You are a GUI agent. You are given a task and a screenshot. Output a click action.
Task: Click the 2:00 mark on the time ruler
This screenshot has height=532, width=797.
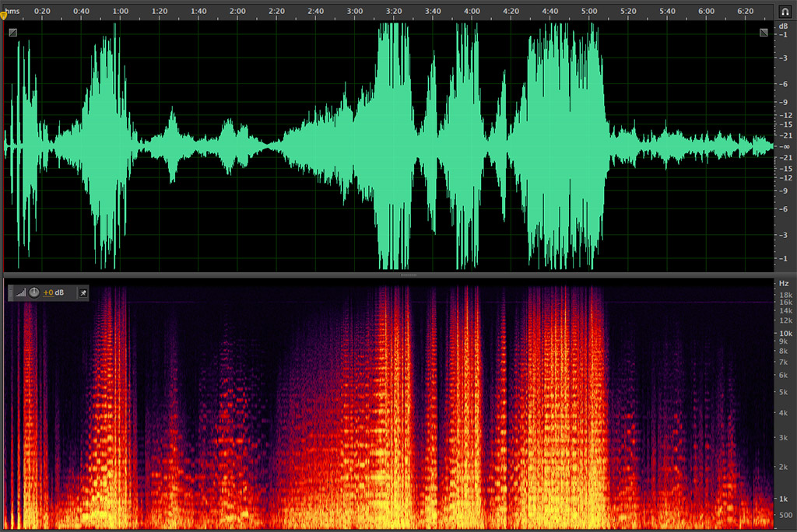click(237, 11)
